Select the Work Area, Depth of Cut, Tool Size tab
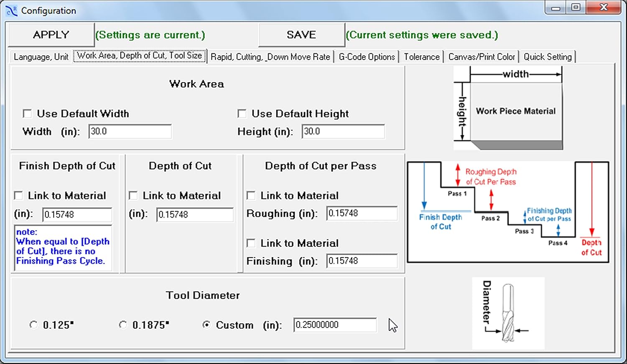This screenshot has height=364, width=627. pyautogui.click(x=140, y=56)
